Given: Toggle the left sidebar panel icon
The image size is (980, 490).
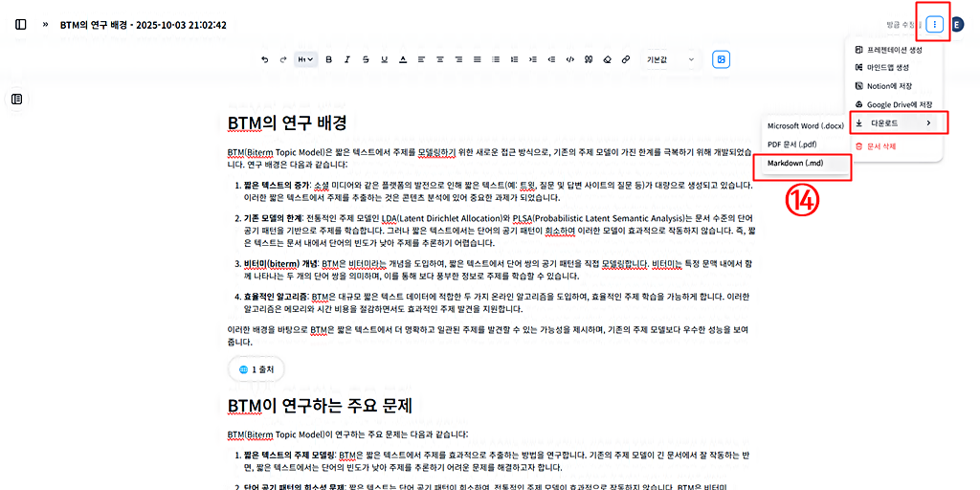Looking at the screenshot, I should 21,25.
